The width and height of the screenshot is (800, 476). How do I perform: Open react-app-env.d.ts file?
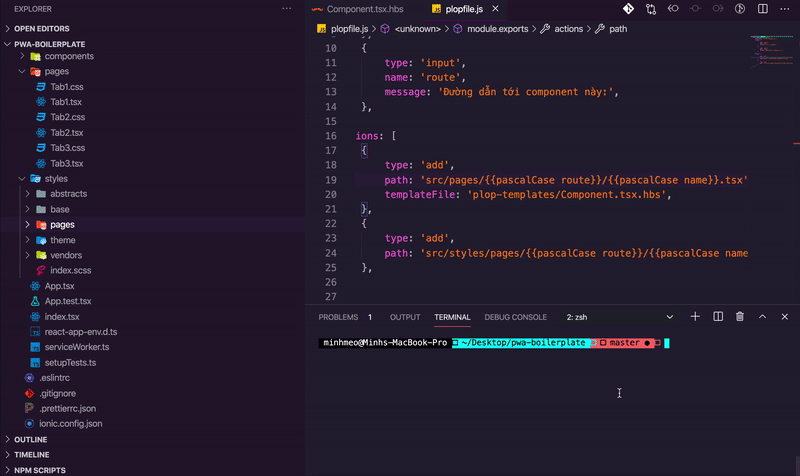(81, 332)
